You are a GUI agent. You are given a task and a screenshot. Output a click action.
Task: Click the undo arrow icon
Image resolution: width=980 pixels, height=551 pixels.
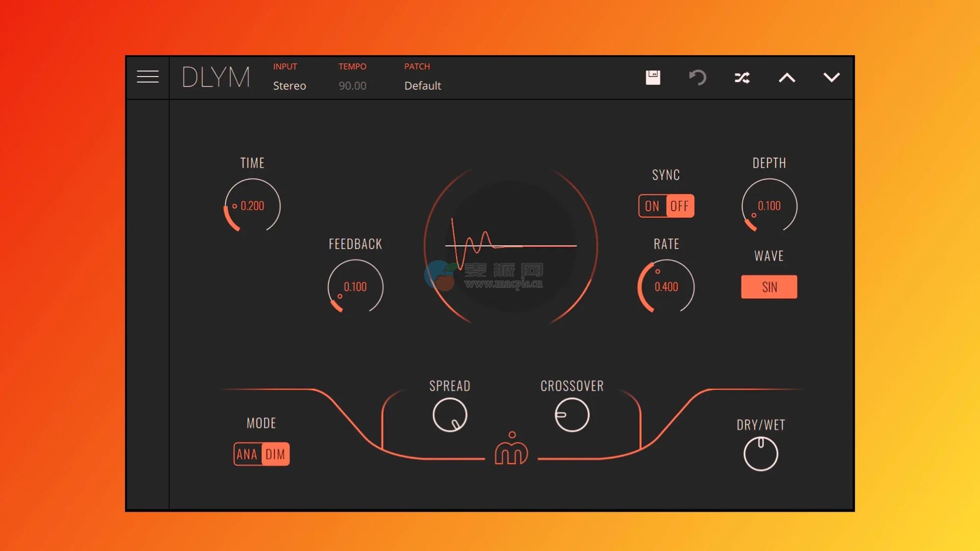(697, 78)
